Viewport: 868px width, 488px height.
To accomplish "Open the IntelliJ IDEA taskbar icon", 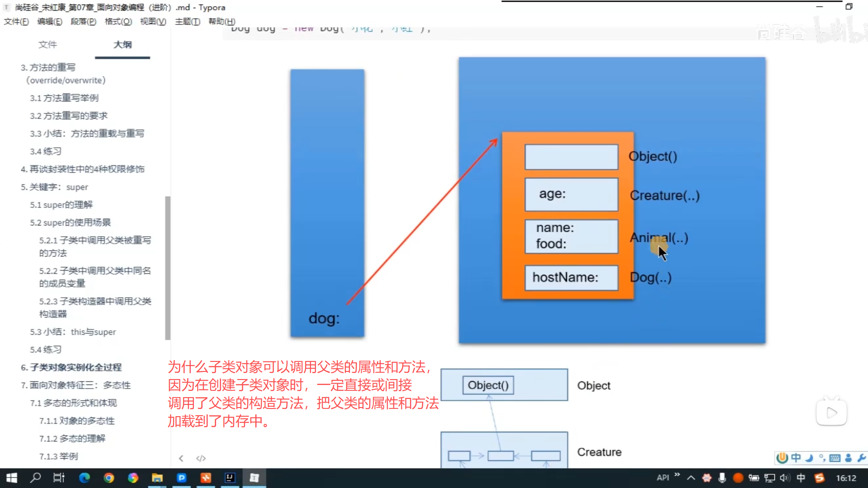I will tap(230, 478).
